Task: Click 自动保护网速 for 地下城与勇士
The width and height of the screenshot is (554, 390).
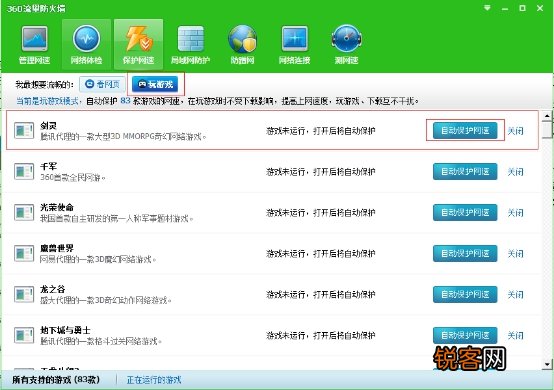Action: click(465, 335)
